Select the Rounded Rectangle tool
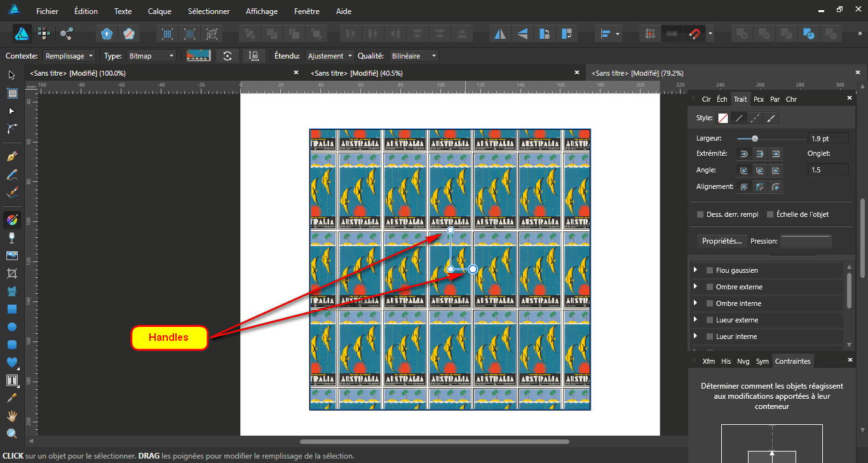The image size is (868, 463). pos(11,345)
